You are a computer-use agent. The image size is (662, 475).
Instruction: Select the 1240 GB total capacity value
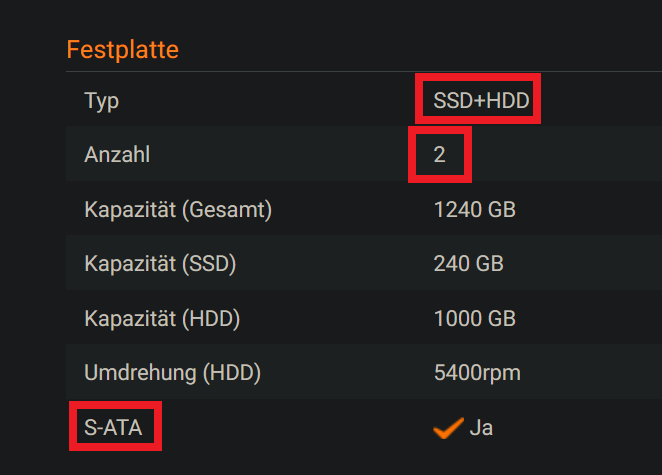[x=475, y=210]
